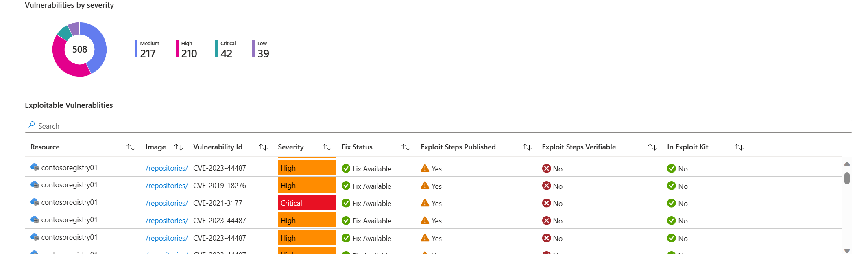Click scrollbar down arrow of table
Screen dimensions: 868x254
pyautogui.click(x=847, y=251)
